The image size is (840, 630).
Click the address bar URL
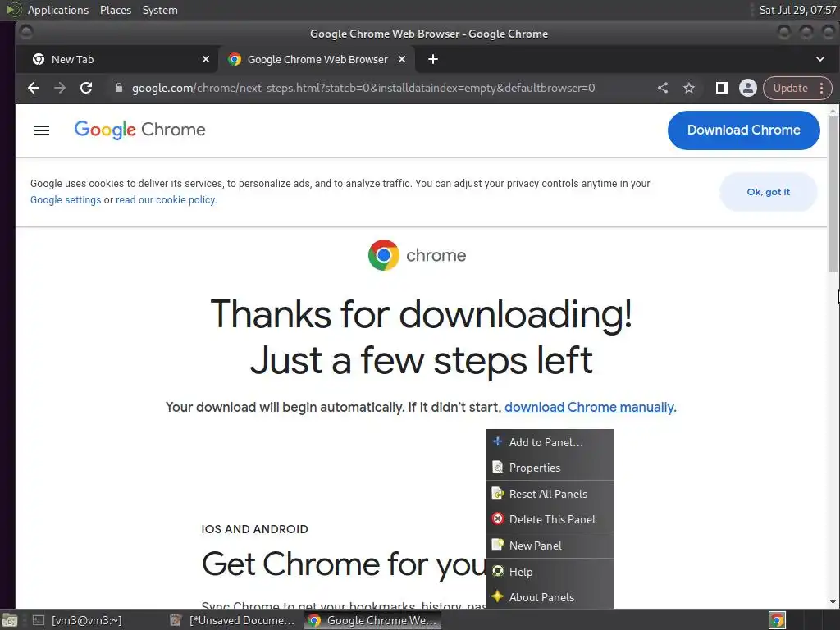pyautogui.click(x=363, y=88)
